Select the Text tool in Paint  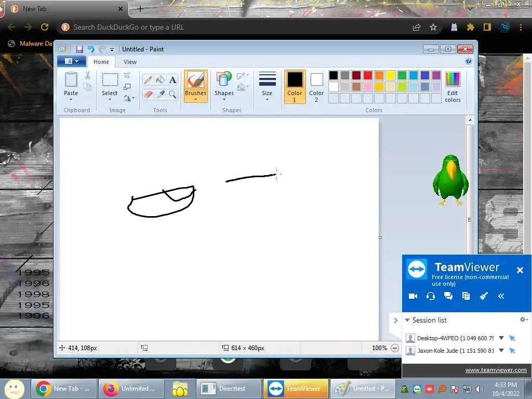[172, 79]
